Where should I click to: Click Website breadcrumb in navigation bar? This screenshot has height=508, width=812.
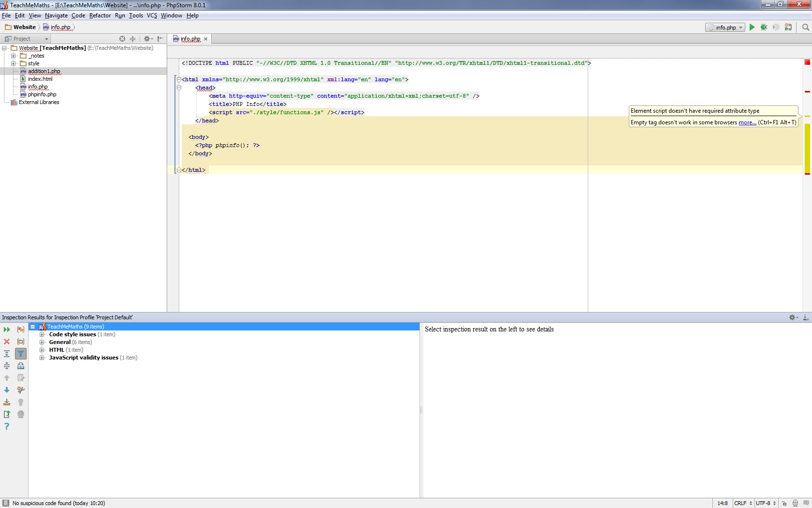20,27
